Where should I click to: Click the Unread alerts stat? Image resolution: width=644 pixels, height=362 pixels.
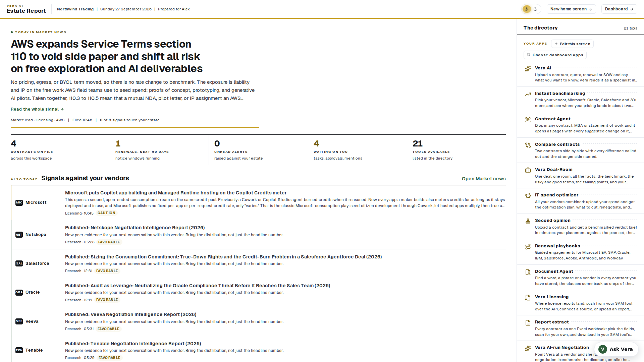pos(258,150)
